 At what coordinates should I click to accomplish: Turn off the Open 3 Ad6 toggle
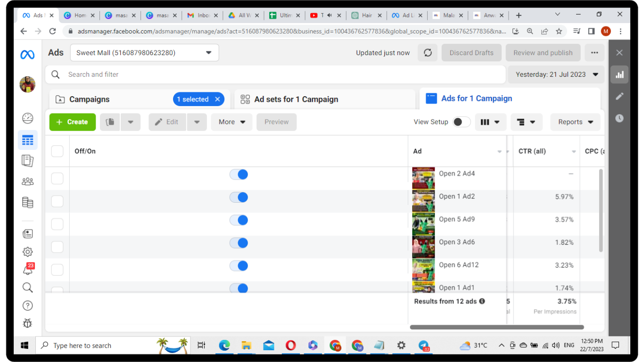239,243
